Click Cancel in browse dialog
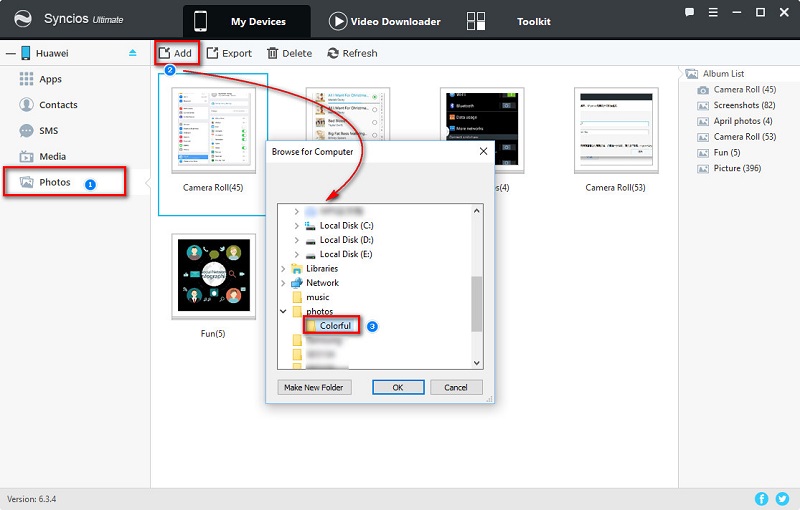Viewport: 800px width, 510px height. (x=456, y=387)
